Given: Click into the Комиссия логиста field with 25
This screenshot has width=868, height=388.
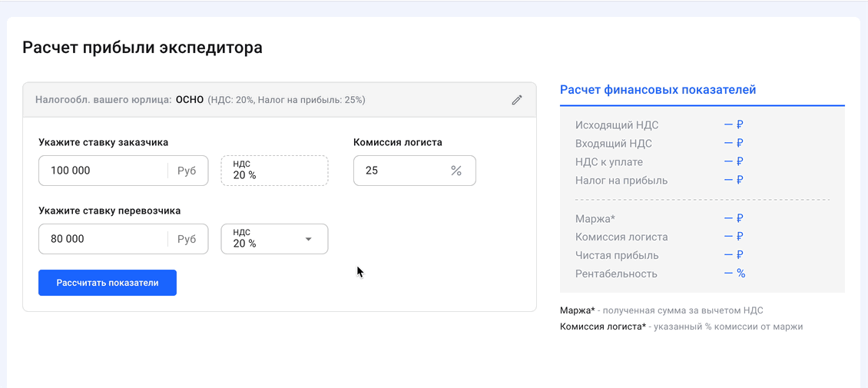Looking at the screenshot, I should (399, 171).
